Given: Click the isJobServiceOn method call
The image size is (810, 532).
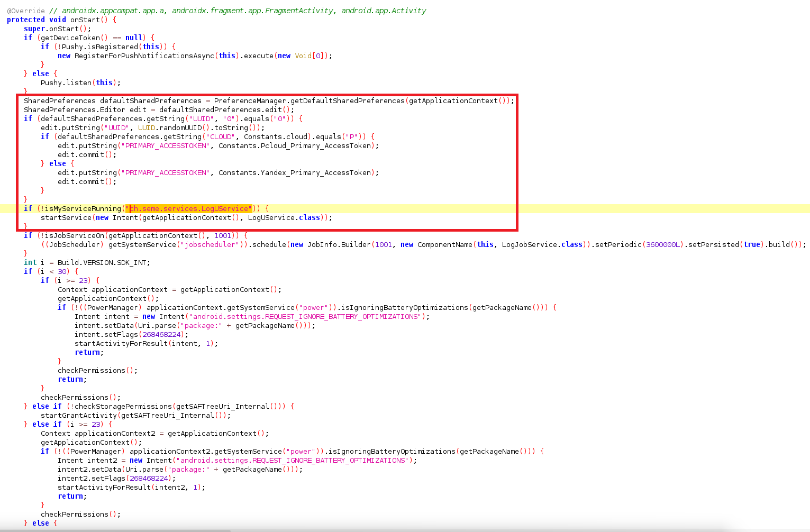Looking at the screenshot, I should point(75,235).
